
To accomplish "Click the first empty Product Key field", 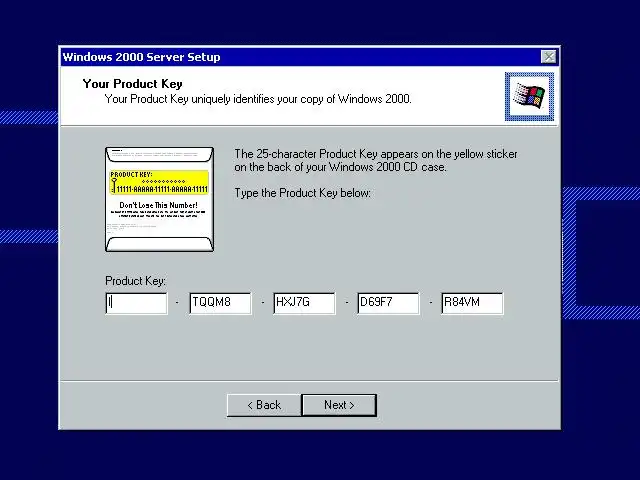I will coord(136,303).
